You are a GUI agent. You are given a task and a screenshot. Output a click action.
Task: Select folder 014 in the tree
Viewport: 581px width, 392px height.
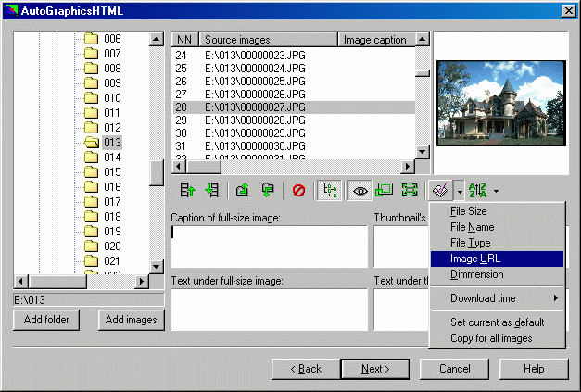112,158
